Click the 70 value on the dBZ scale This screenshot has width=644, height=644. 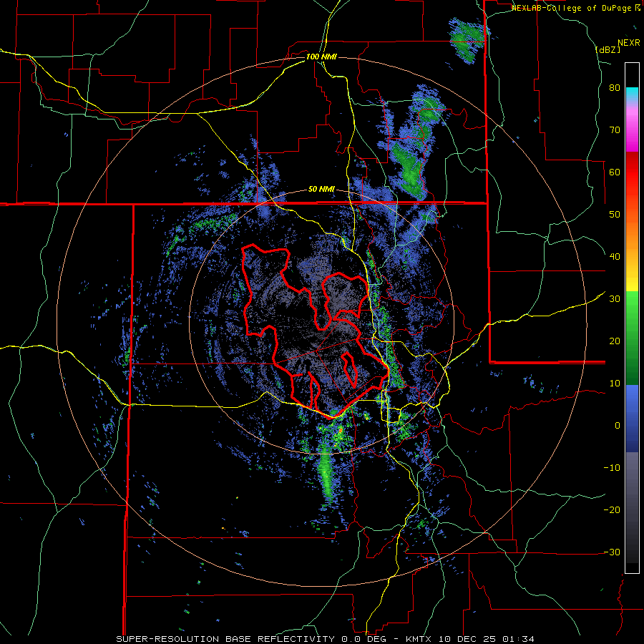point(615,130)
